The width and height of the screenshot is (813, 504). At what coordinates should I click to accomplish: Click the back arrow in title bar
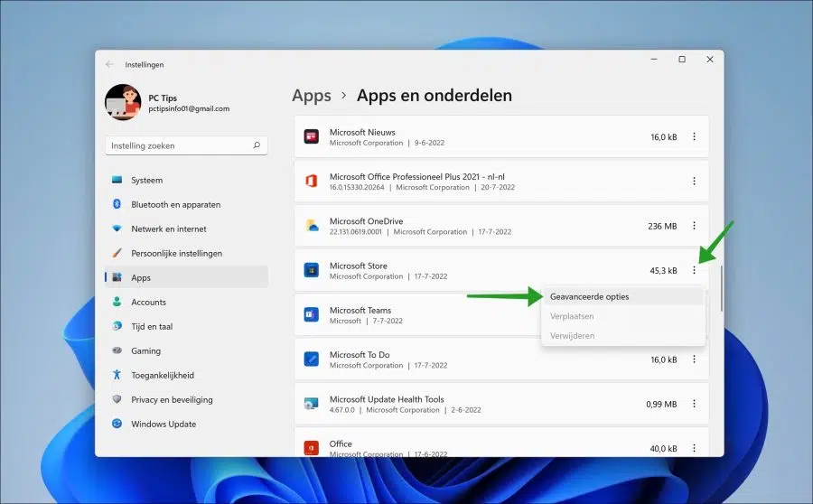[x=109, y=64]
